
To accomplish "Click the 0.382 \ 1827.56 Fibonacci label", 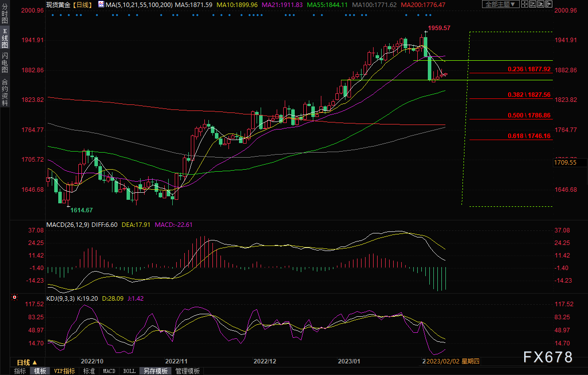I will [x=529, y=94].
